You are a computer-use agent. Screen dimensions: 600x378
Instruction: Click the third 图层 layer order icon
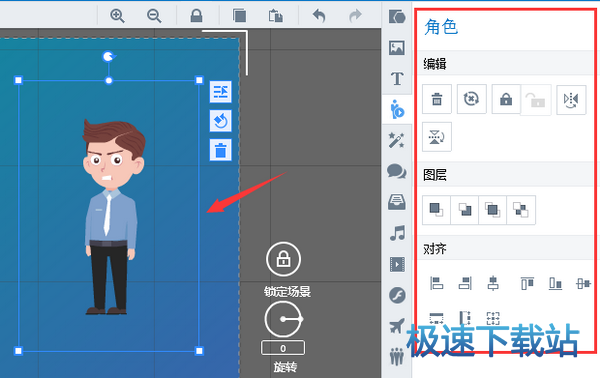click(492, 210)
